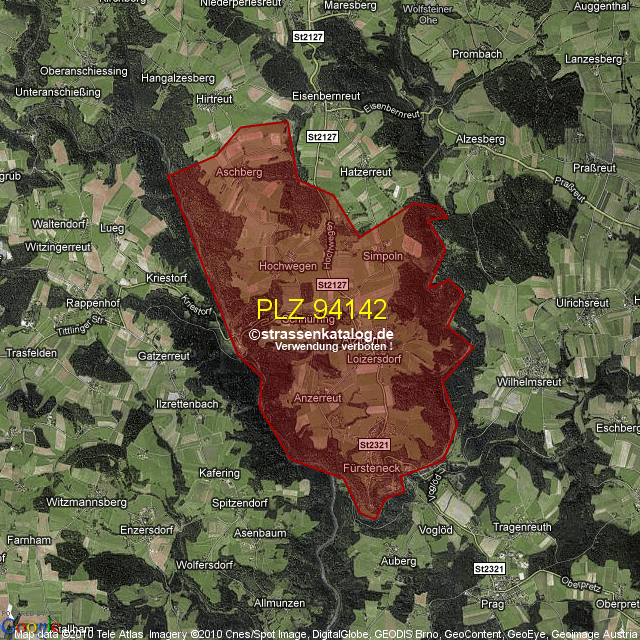Select the Wilhelmsreut place label
640x640 pixels.
(531, 381)
